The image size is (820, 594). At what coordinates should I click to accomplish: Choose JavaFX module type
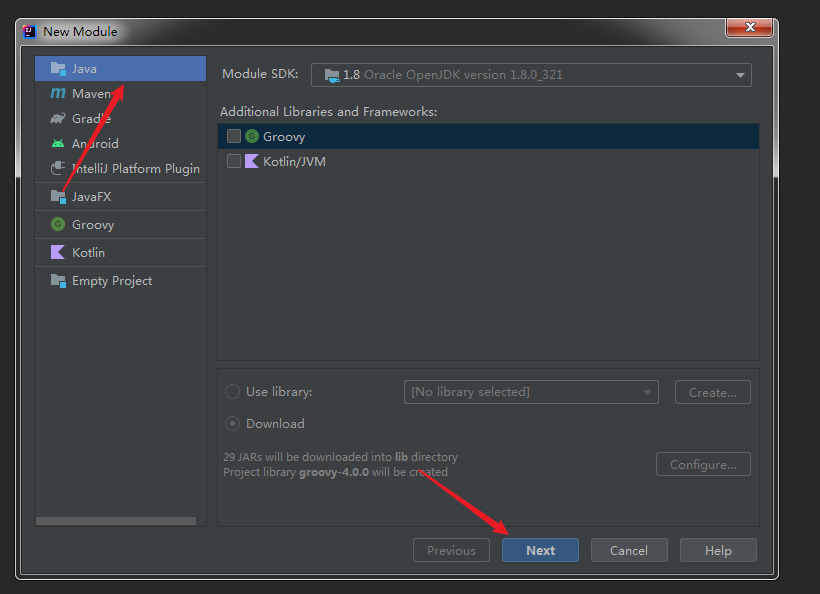coord(120,197)
